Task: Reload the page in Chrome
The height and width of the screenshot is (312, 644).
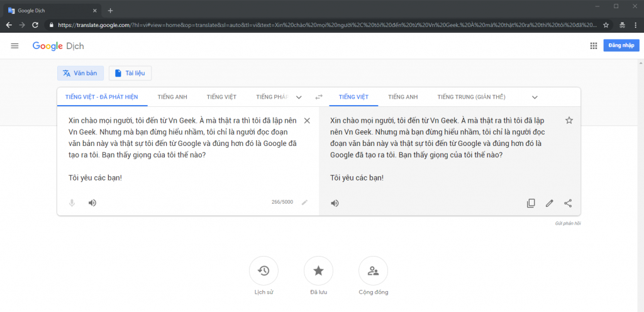Action: (x=35, y=25)
